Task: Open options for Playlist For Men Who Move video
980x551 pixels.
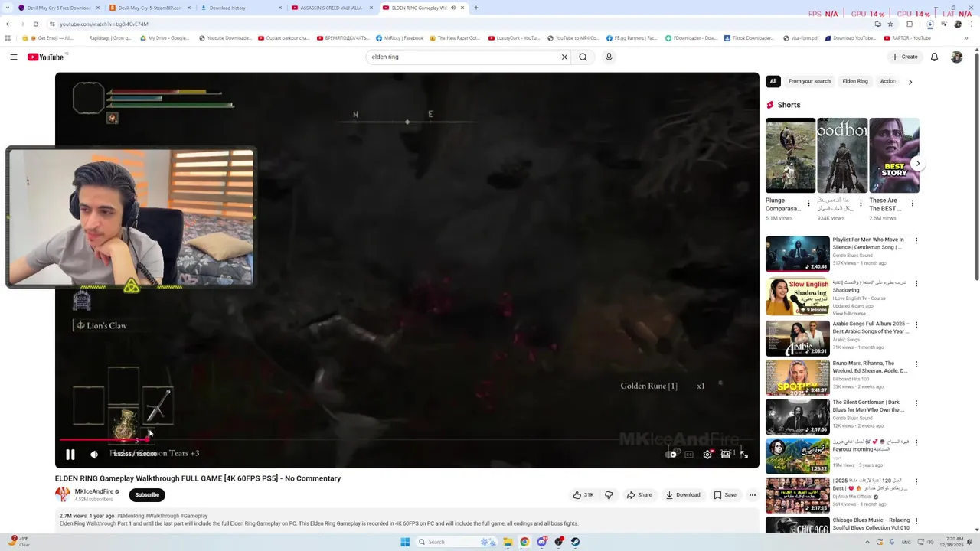Action: (x=916, y=241)
